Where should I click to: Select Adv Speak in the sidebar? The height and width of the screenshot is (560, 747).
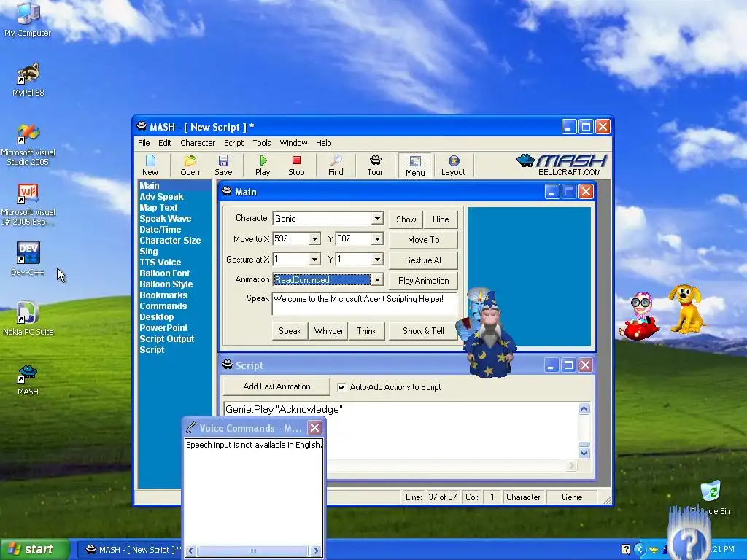pyautogui.click(x=161, y=197)
